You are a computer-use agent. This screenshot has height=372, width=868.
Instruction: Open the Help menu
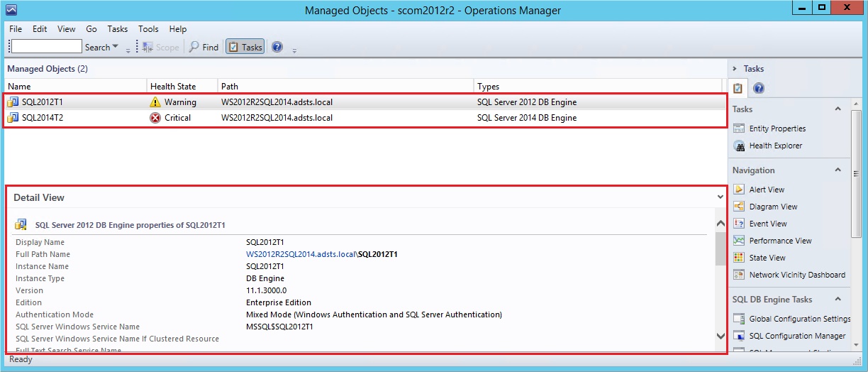click(x=178, y=29)
